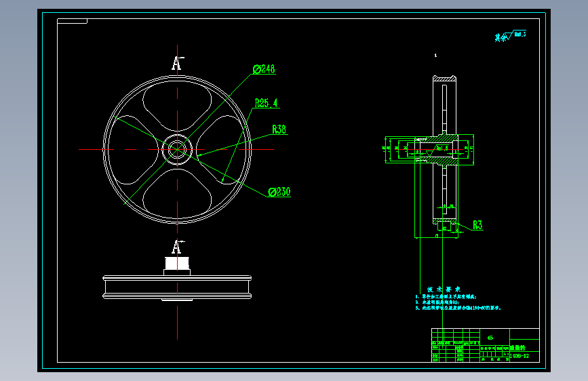
Task: Select the Ra1.6 roughness symbol in hub bore
Action: click(x=438, y=150)
